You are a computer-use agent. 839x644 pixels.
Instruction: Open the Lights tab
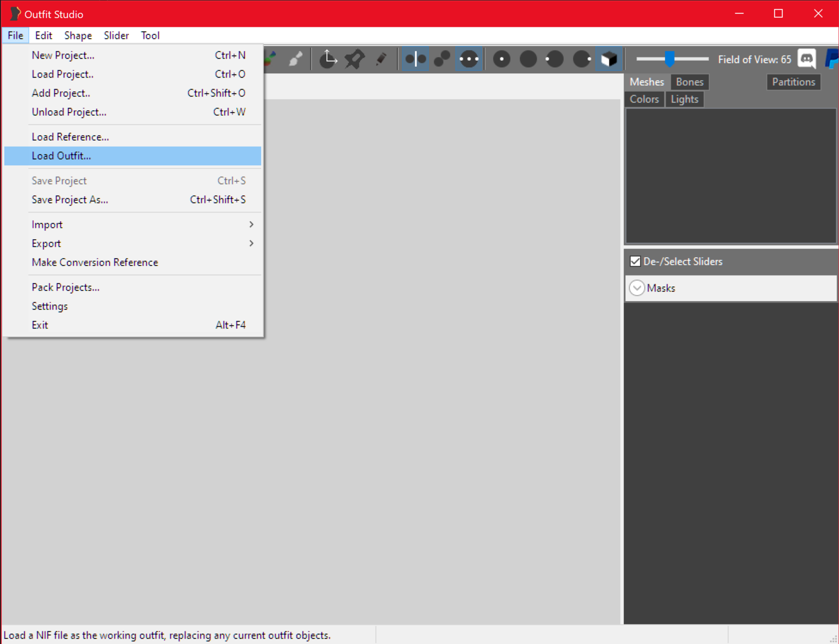pyautogui.click(x=684, y=99)
